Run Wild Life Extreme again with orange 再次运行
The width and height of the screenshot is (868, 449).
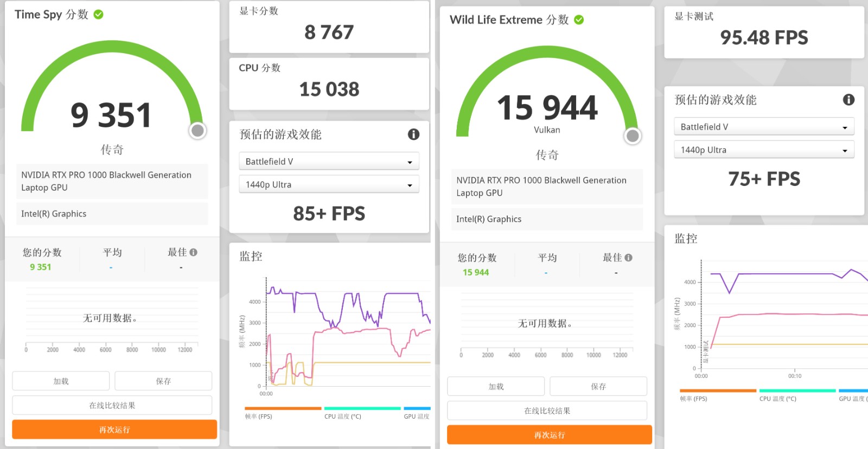click(550, 435)
